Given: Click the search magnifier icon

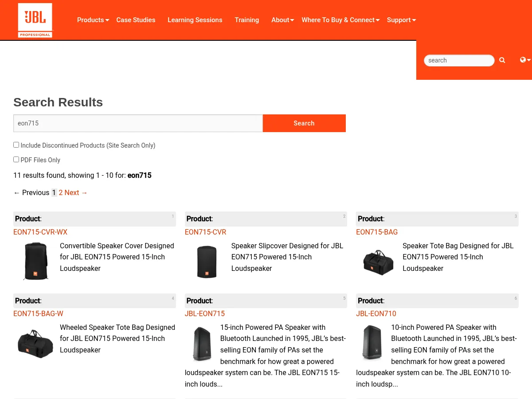Looking at the screenshot, I should point(502,60).
